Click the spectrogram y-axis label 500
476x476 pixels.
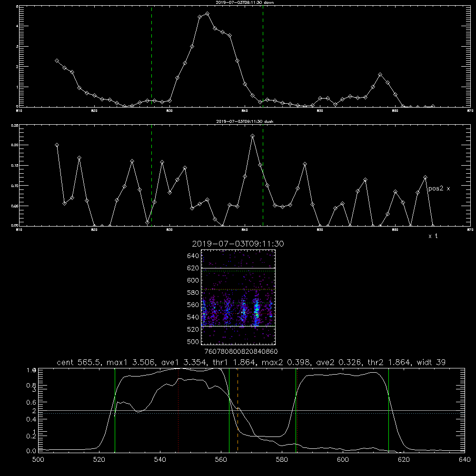tap(193, 342)
